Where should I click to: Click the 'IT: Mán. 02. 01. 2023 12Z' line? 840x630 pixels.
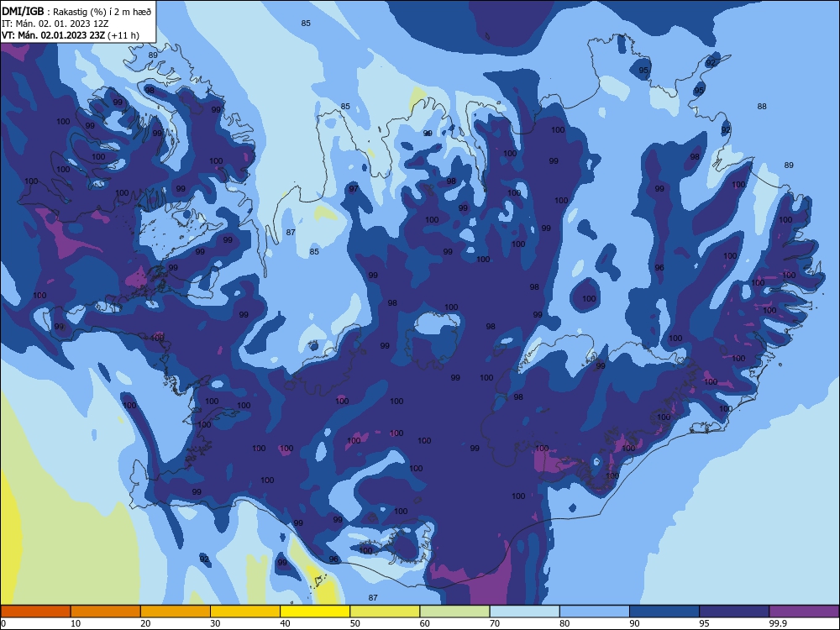(55, 24)
